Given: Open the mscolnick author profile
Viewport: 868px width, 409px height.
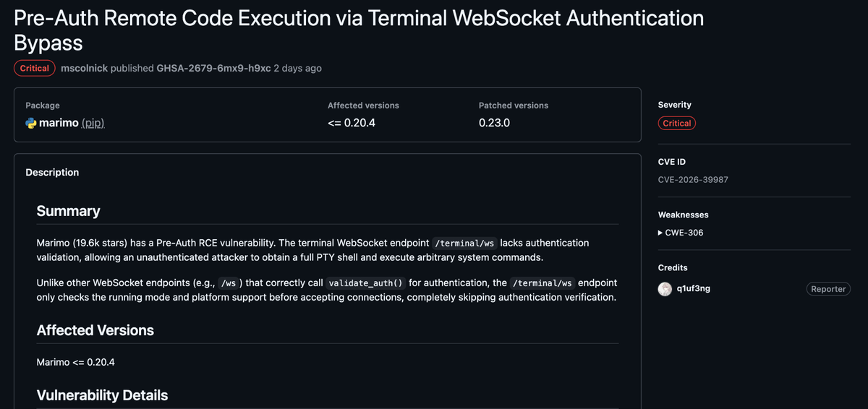Looking at the screenshot, I should pos(84,68).
